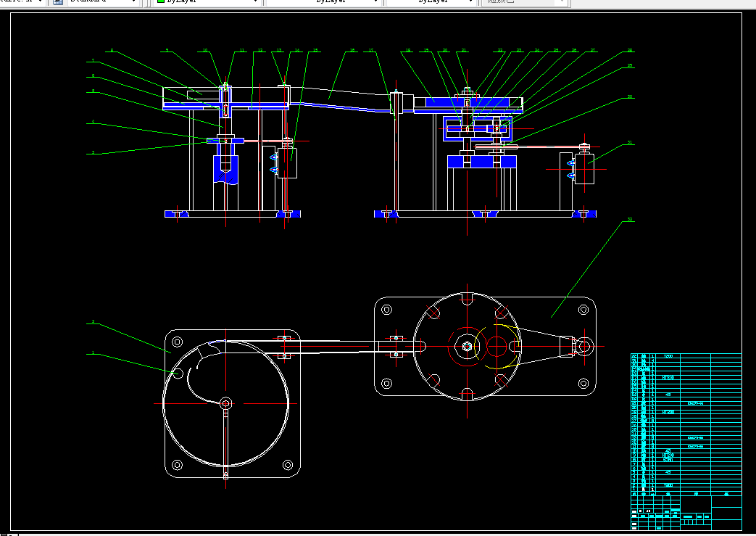Select the pivot circle at right arm end

pyautogui.click(x=584, y=346)
